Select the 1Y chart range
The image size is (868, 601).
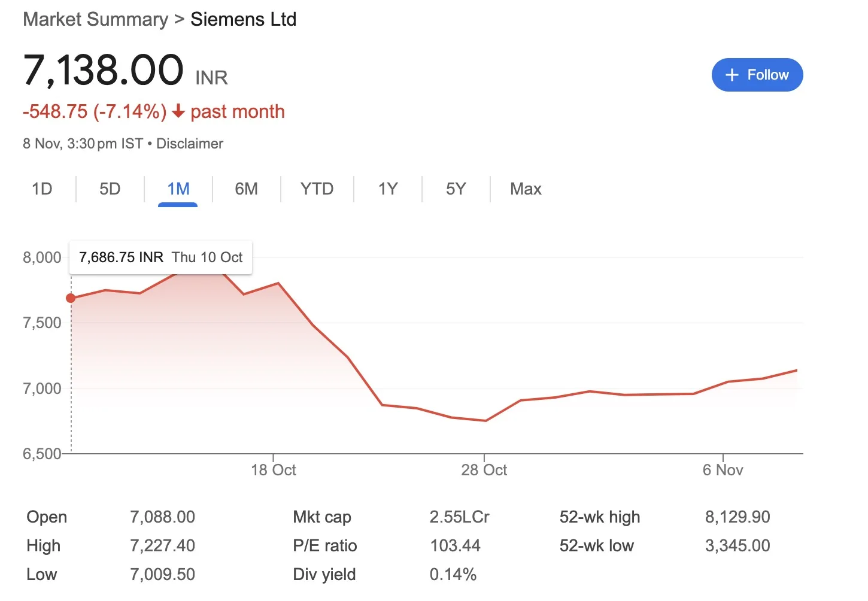click(387, 189)
